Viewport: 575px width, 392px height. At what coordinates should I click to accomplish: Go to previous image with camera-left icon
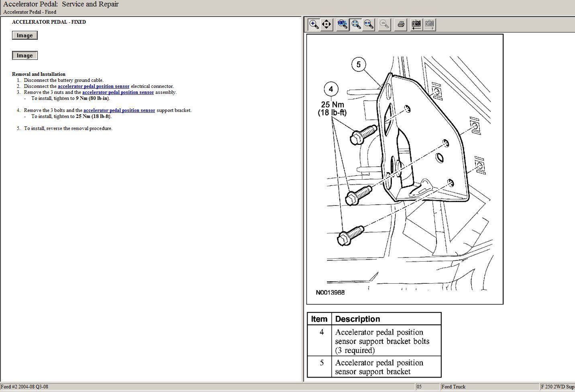(x=416, y=24)
